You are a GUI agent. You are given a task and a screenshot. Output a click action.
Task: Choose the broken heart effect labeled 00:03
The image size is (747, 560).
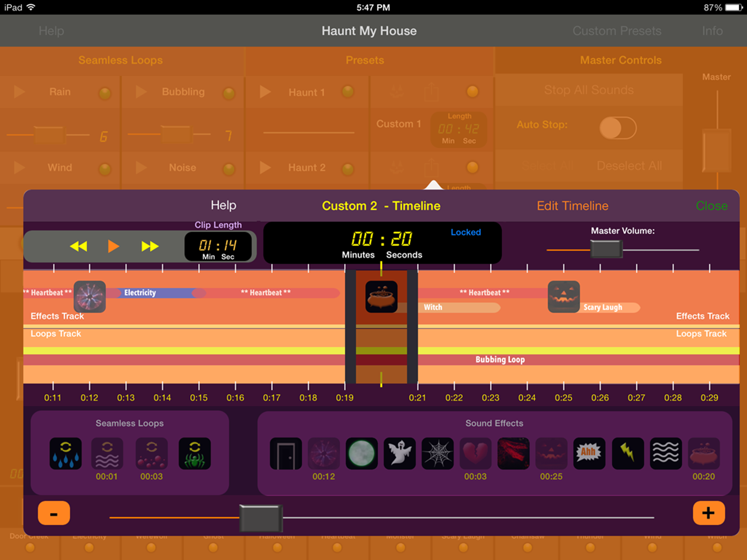[475, 453]
